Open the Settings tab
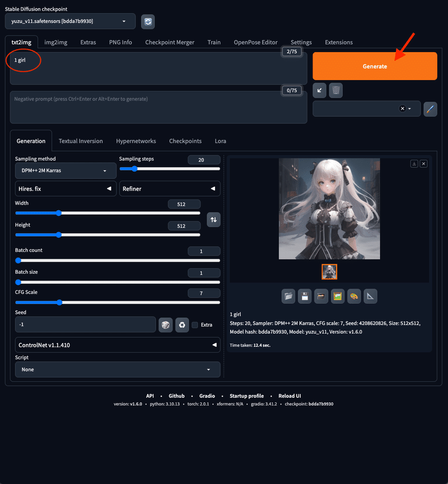This screenshot has width=448, height=484. tap(301, 43)
